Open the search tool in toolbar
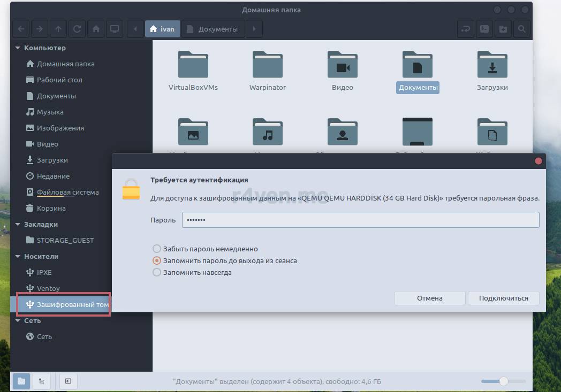This screenshot has width=561, height=392. [x=522, y=29]
